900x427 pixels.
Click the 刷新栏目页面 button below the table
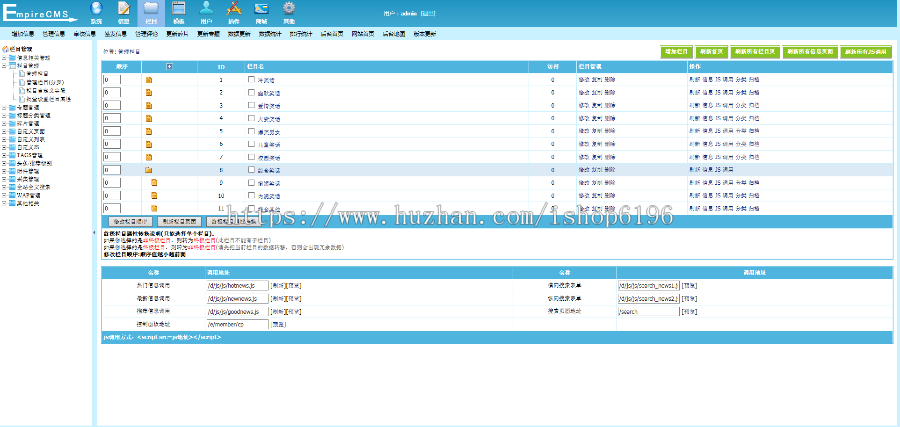tap(179, 221)
